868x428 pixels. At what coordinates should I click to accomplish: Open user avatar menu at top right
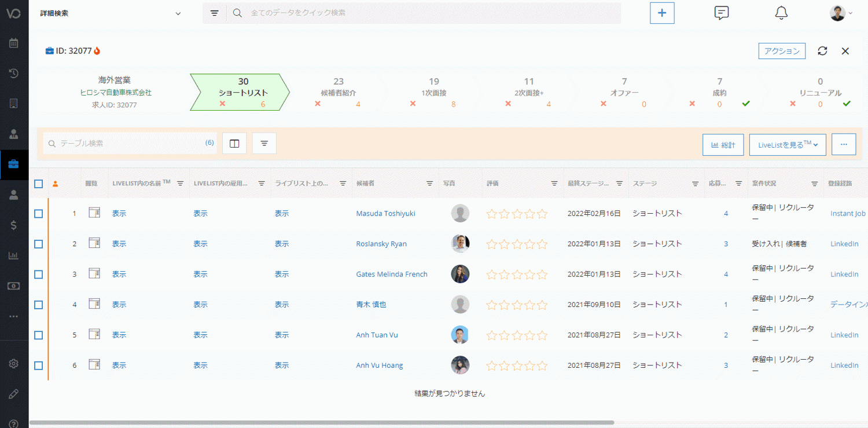pos(840,13)
